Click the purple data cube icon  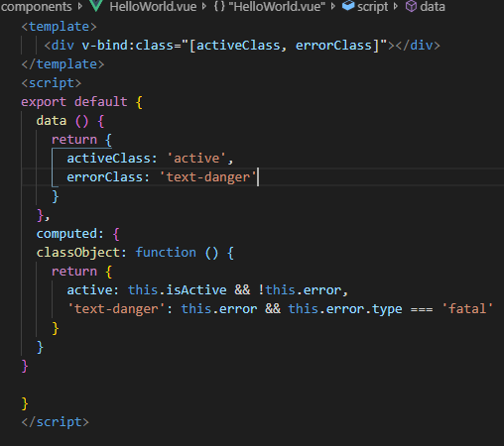(411, 6)
